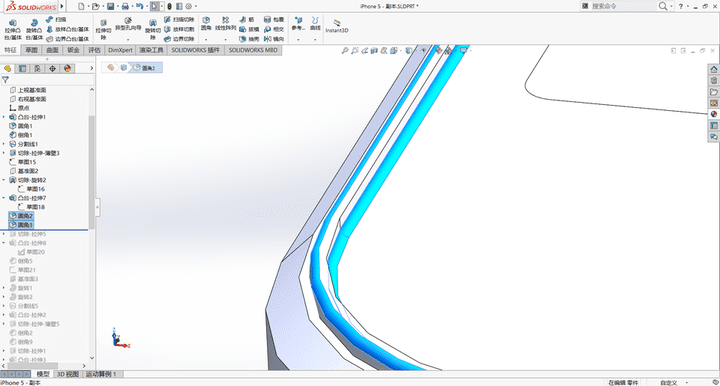The height and width of the screenshot is (386, 720).
Task: Select 基准面2 in the feature tree
Action: click(24, 171)
